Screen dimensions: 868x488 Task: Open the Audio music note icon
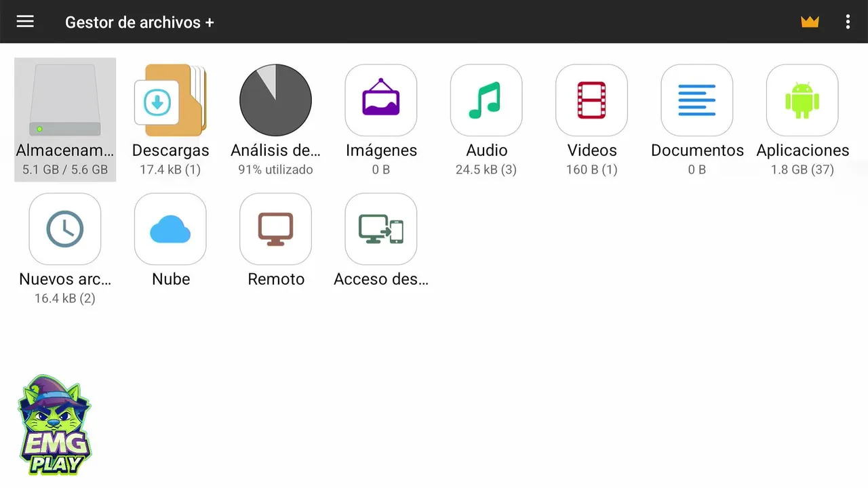tap(486, 100)
